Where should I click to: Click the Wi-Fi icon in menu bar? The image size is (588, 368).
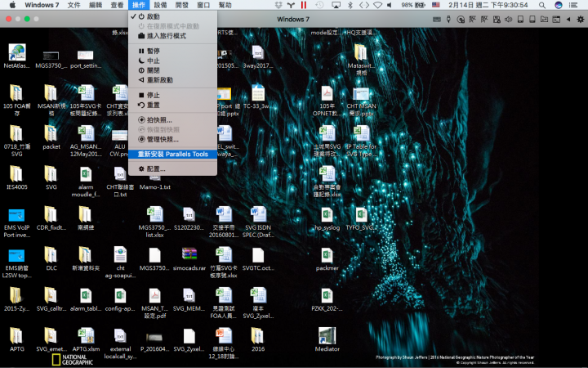[x=377, y=5]
